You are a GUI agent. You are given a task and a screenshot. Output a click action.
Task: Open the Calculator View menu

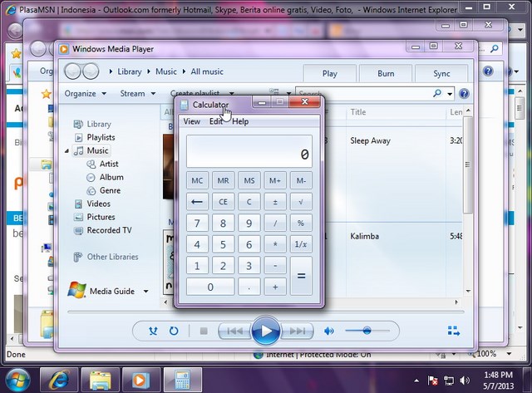pos(192,121)
